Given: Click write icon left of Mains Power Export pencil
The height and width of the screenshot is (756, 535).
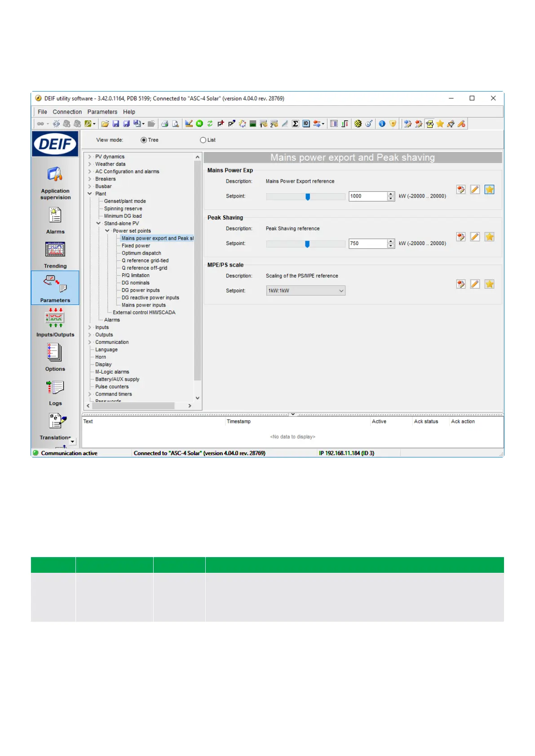Looking at the screenshot, I should [461, 189].
